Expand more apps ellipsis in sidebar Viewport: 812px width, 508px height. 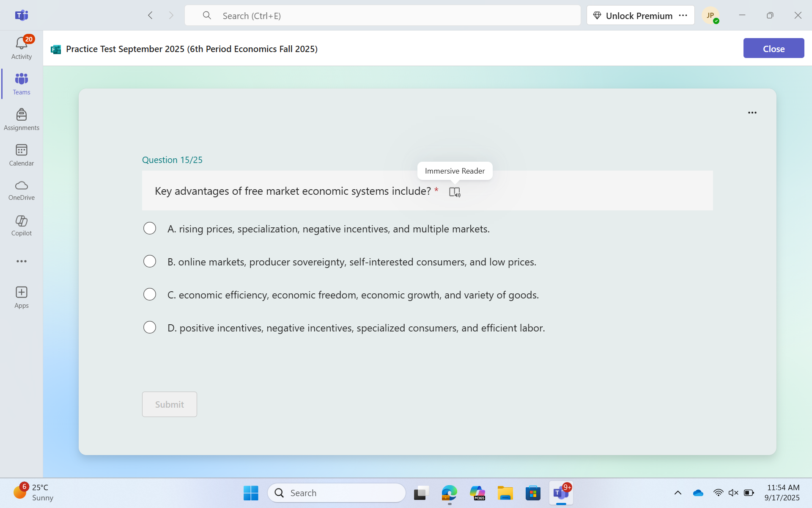click(x=21, y=261)
